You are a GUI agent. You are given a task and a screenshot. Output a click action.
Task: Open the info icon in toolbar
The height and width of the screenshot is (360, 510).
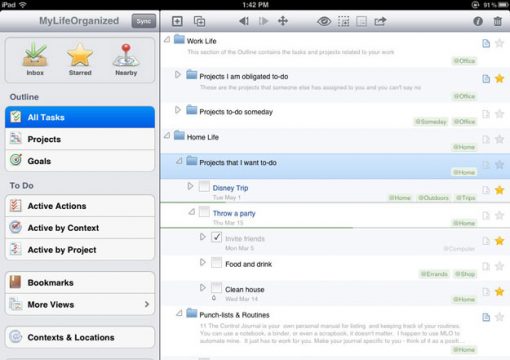pyautogui.click(x=478, y=21)
